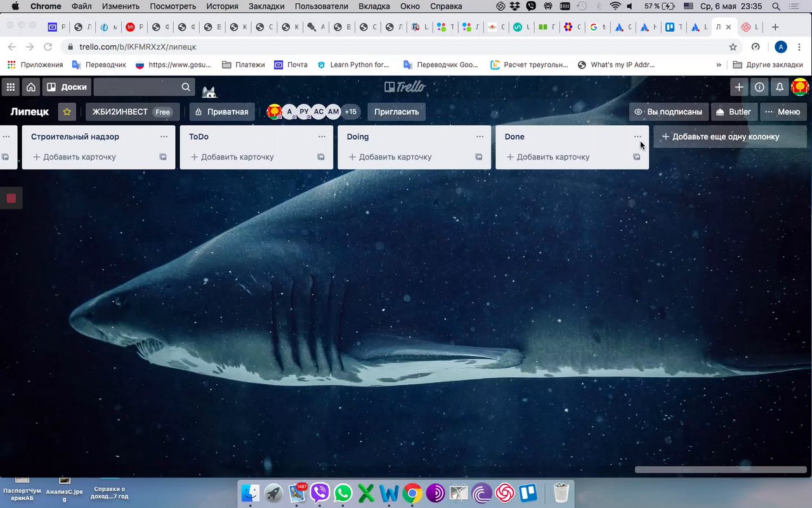812x508 pixels.
Task: Open the Trello apps grid menu
Action: tap(10, 87)
